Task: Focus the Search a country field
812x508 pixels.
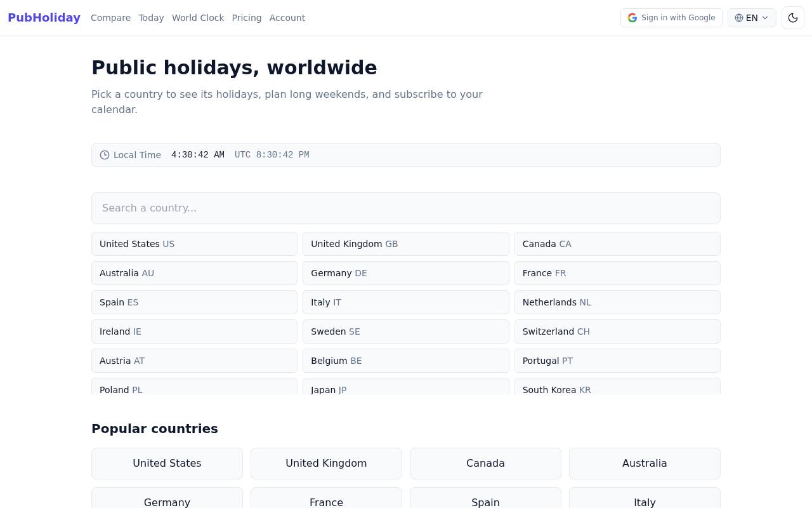Action: click(406, 208)
